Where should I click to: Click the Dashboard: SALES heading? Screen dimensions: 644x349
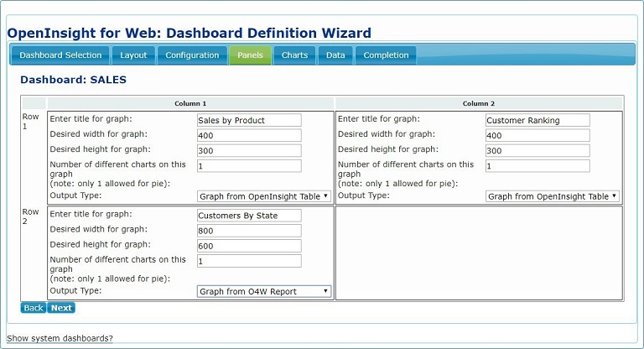pos(74,80)
